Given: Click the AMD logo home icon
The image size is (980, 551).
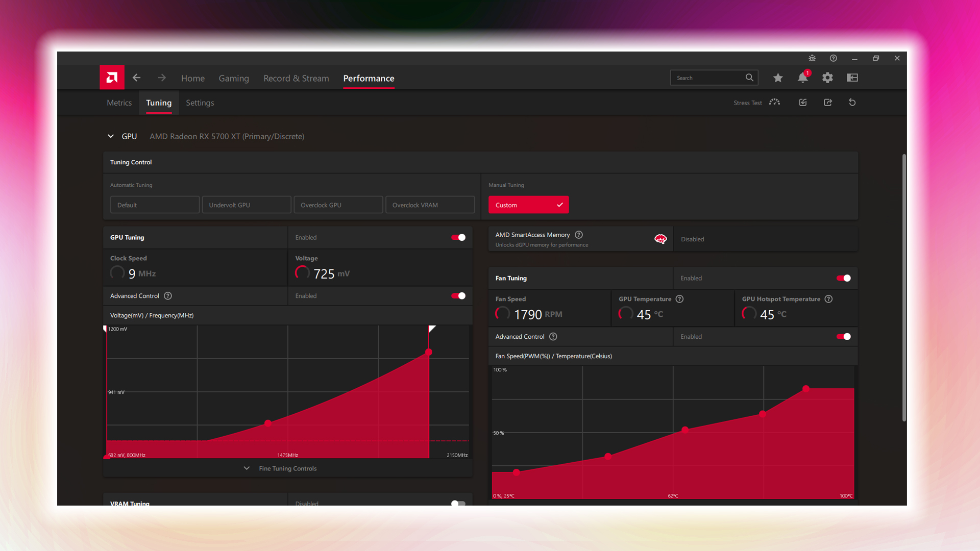Looking at the screenshot, I should click(x=112, y=78).
